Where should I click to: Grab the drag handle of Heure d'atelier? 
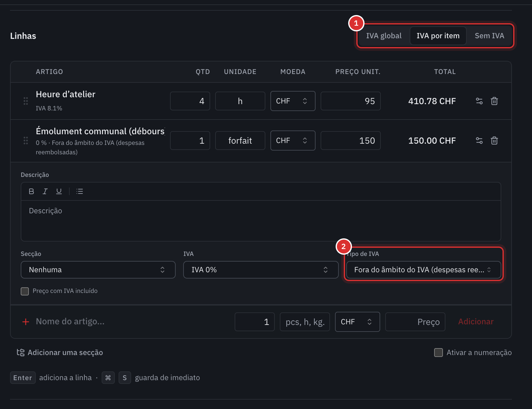26,101
